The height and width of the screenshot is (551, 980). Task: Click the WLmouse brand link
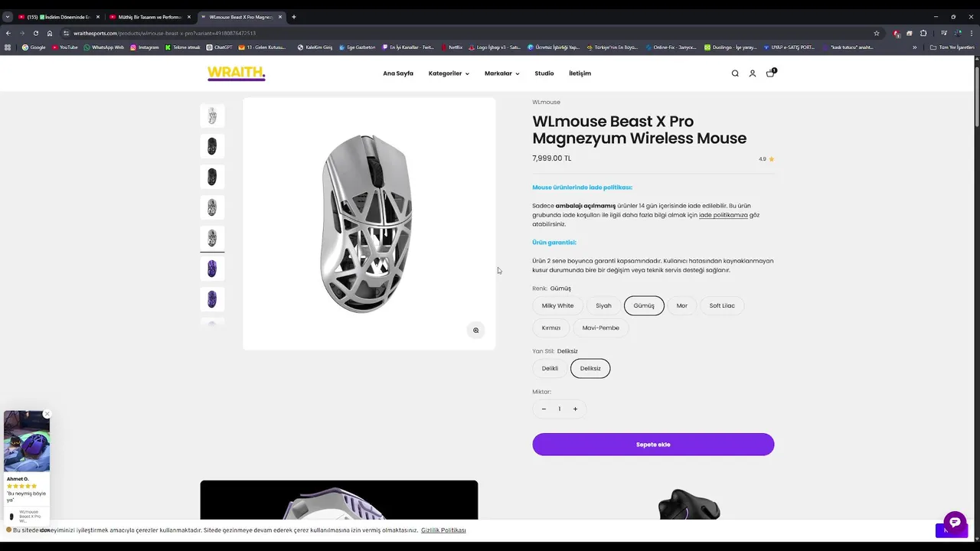pos(546,103)
